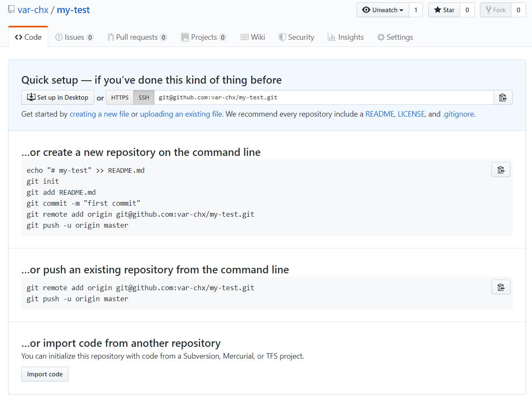Go to the Wiki tab

coord(253,37)
